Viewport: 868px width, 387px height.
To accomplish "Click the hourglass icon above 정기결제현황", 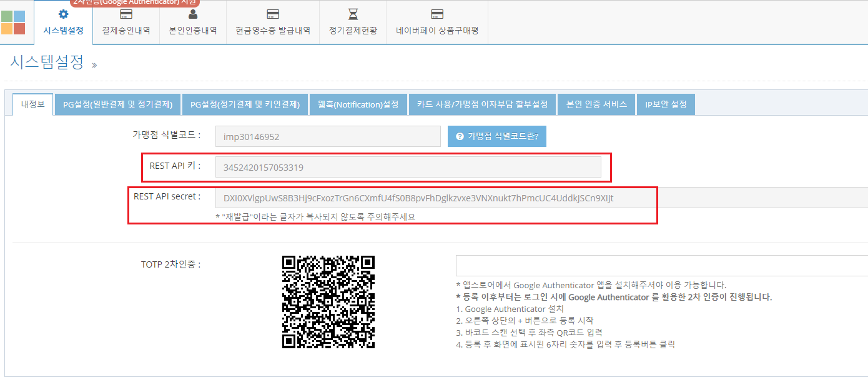I will coord(353,14).
